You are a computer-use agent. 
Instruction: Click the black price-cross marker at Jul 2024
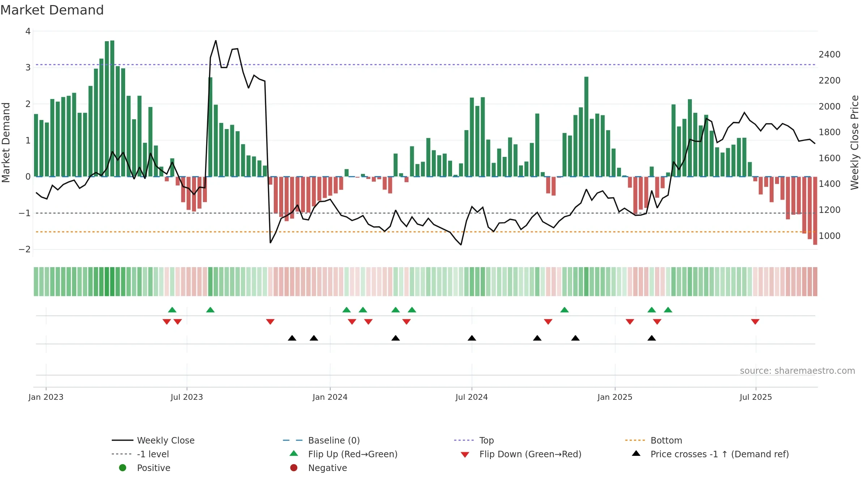(x=472, y=338)
